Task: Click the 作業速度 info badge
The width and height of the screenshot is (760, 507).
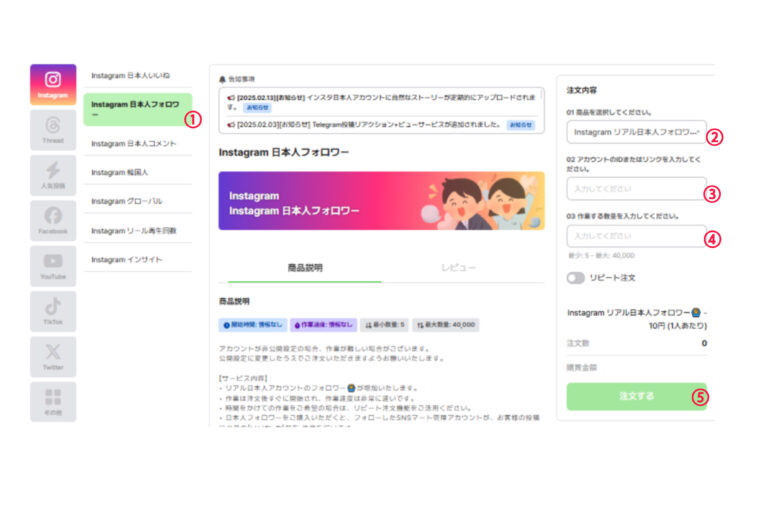Action: tap(324, 325)
